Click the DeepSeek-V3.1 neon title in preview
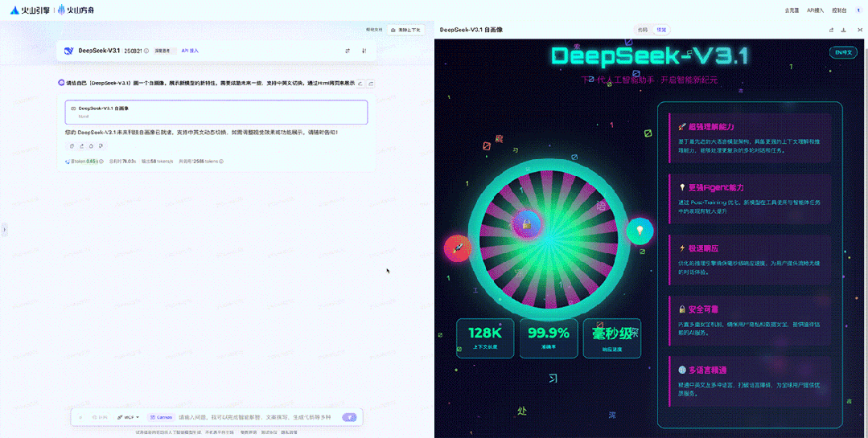Viewport: 868px width, 438px height. coord(650,56)
